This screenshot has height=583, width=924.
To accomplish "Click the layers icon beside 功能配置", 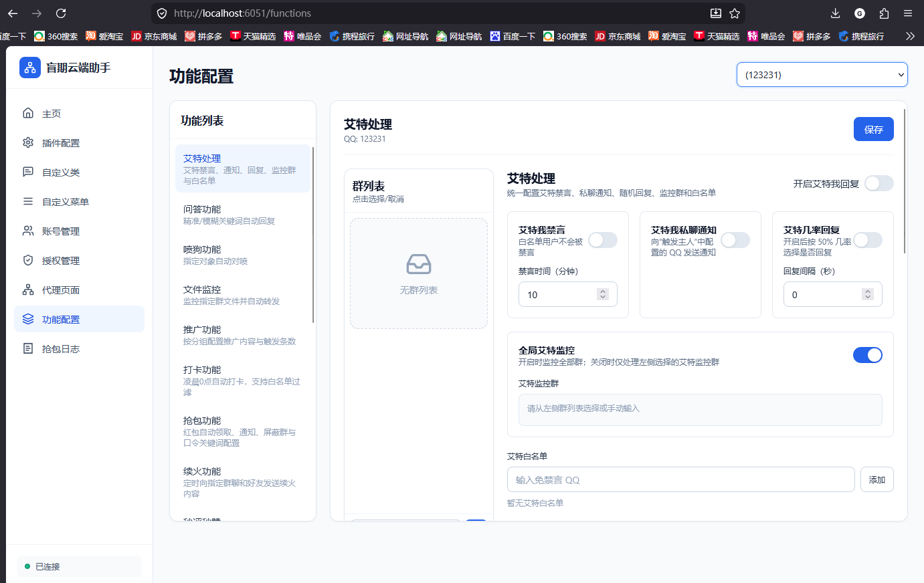I will (x=28, y=319).
